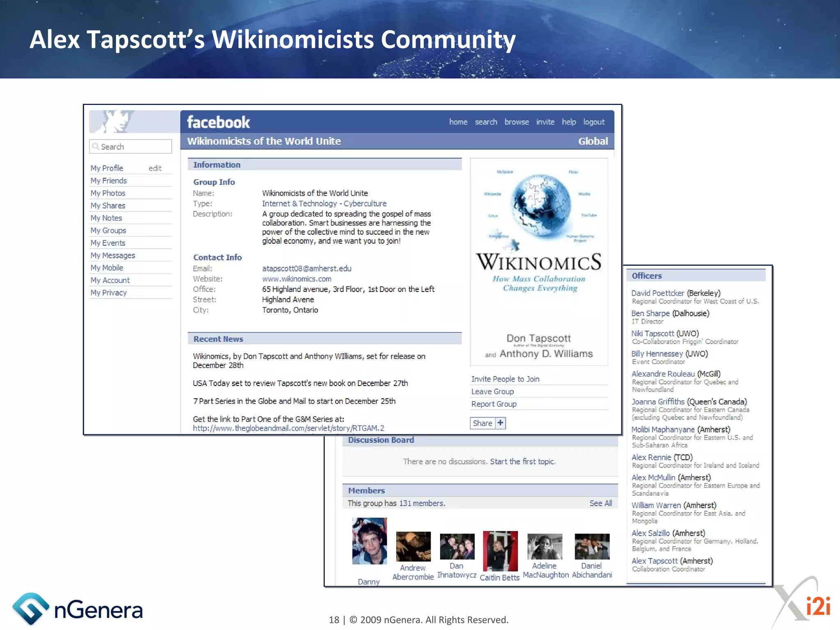Open the Wikinomics book cover image
The width and height of the screenshot is (840, 630).
pyautogui.click(x=539, y=262)
